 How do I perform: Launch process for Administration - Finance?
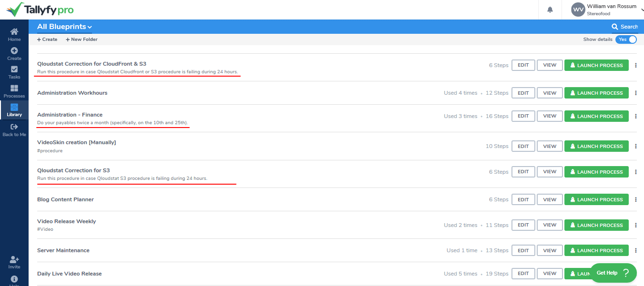pos(596,116)
